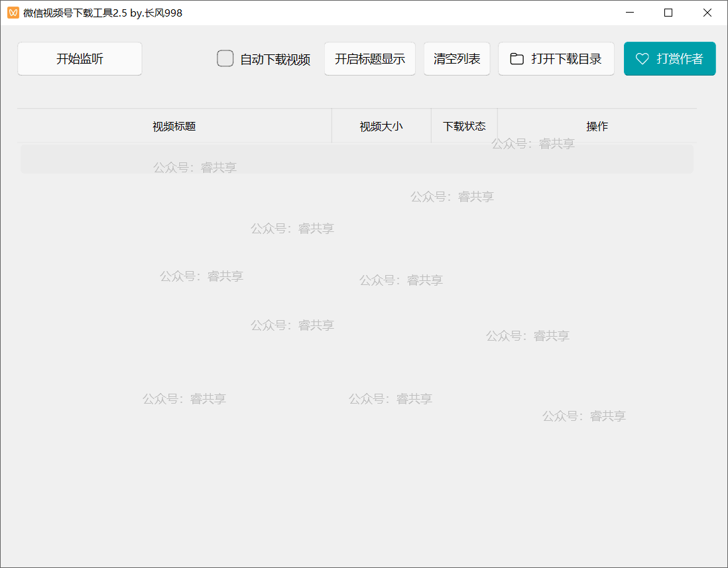Click the empty first row of the video list
The height and width of the screenshot is (568, 728).
pos(357,159)
